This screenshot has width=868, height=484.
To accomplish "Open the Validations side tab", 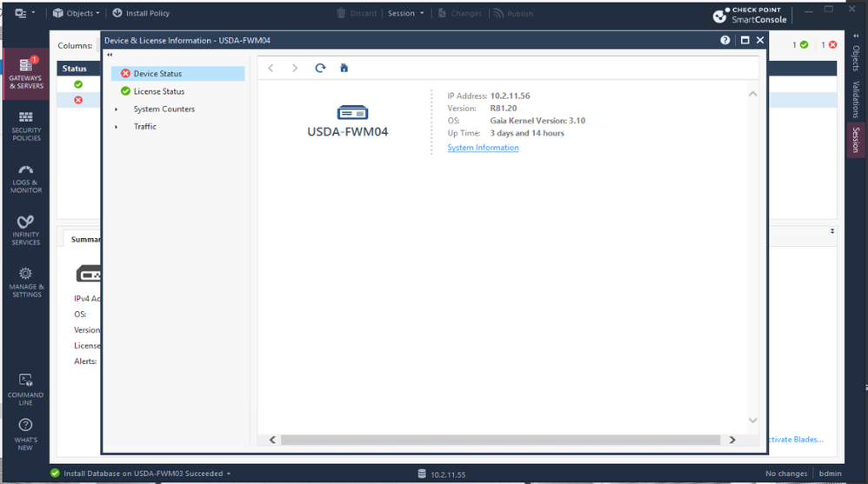I will (856, 99).
